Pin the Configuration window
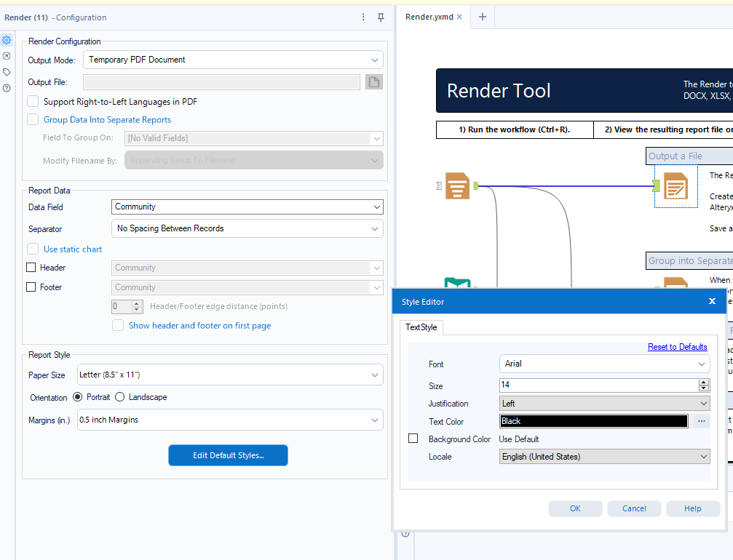The height and width of the screenshot is (560, 733). pyautogui.click(x=380, y=17)
